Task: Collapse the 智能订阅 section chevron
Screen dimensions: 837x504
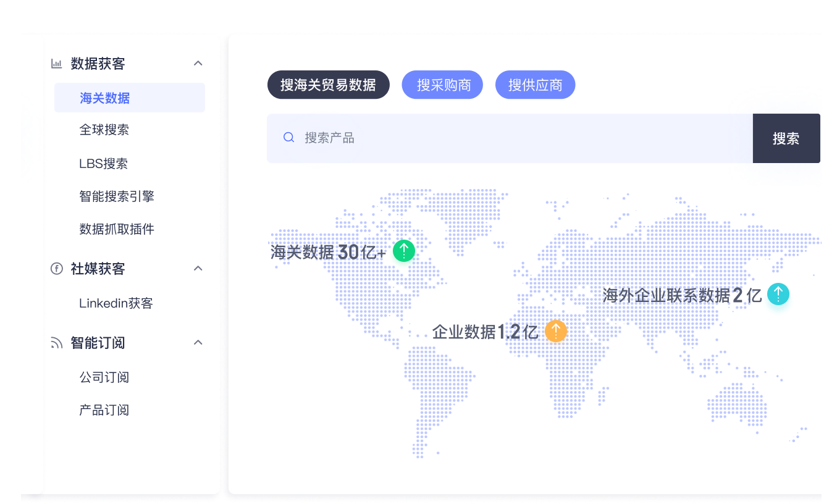Action: (x=198, y=343)
